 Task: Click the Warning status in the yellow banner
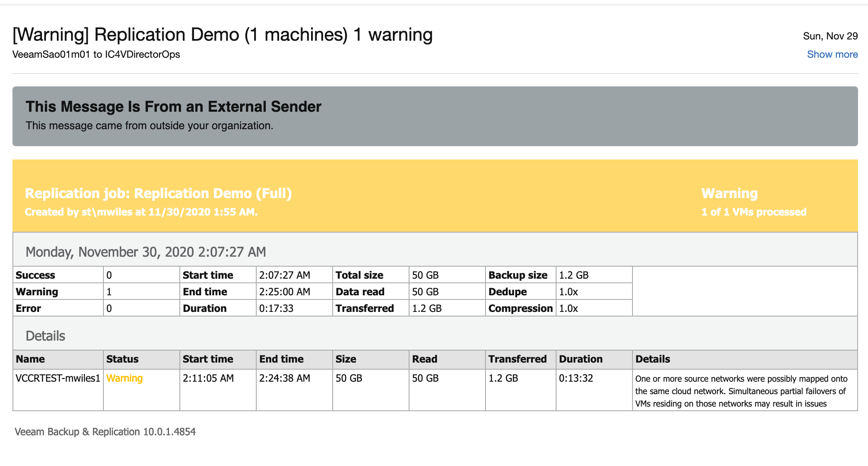pos(729,194)
